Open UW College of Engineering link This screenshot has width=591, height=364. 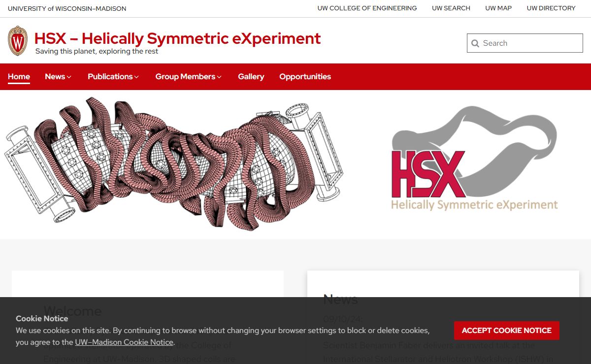367,8
